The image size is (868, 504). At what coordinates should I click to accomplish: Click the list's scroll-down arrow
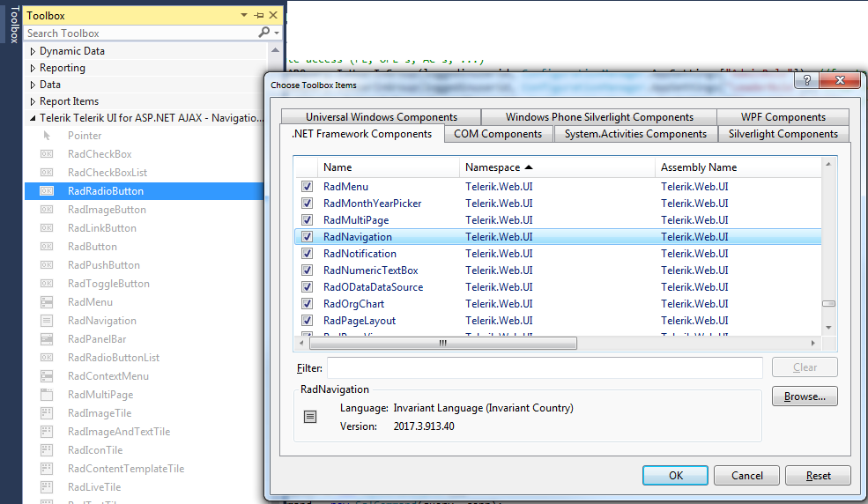828,328
